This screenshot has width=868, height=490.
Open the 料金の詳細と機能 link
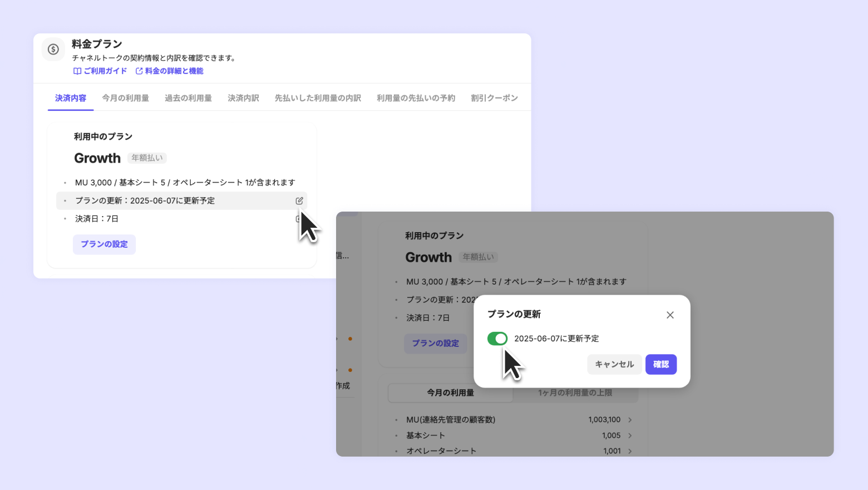[x=170, y=71]
